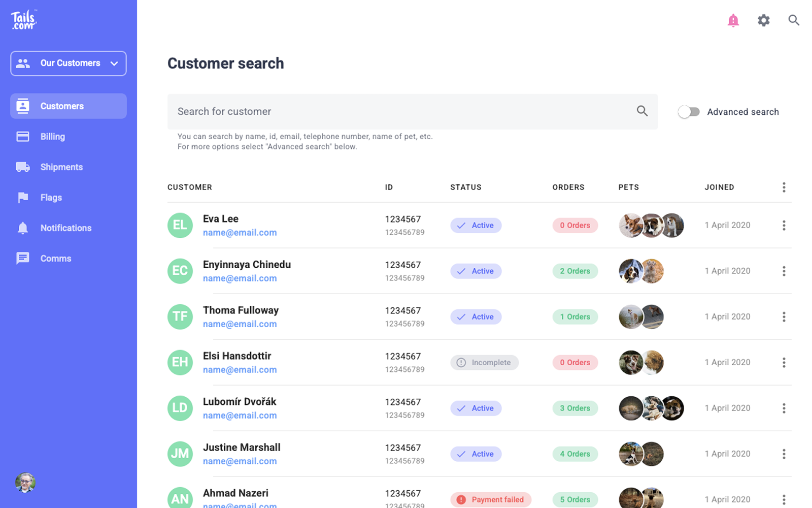
Task: Click Eva Lee's EL avatar badge
Action: [180, 225]
